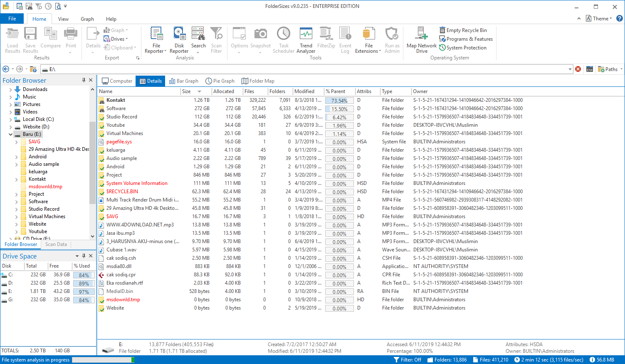Open System Protection
Viewport: 625px width, 364px height.
(x=463, y=48)
